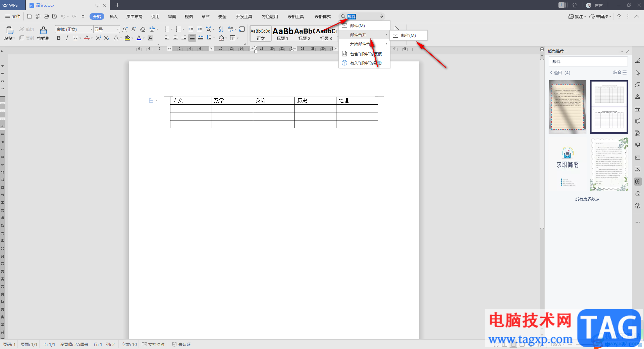Toggle italic formatting
644x349 pixels.
pos(67,38)
